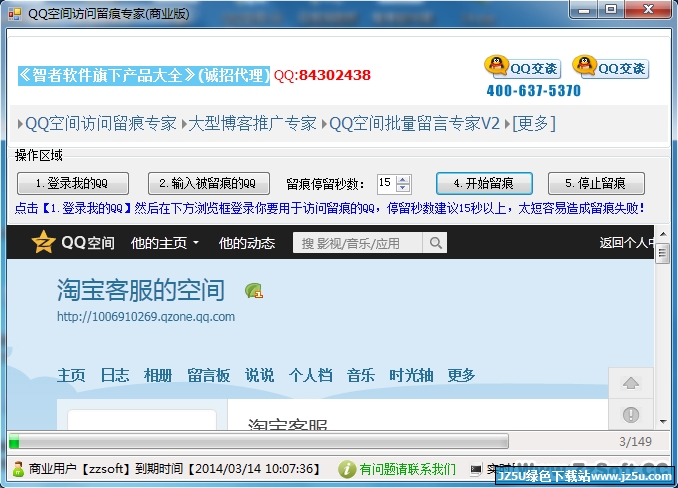The height and width of the screenshot is (488, 678).
Task: Click the exclamation feedback icon
Action: (x=630, y=415)
